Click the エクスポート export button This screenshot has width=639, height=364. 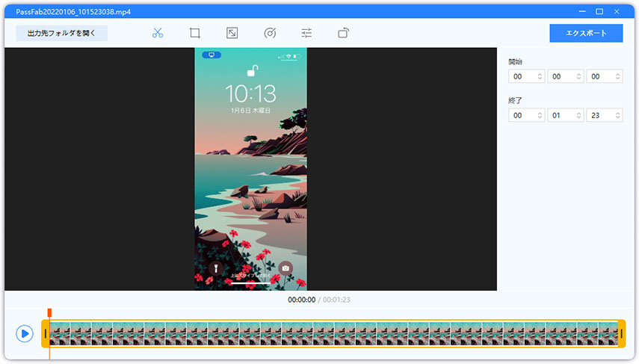[586, 33]
